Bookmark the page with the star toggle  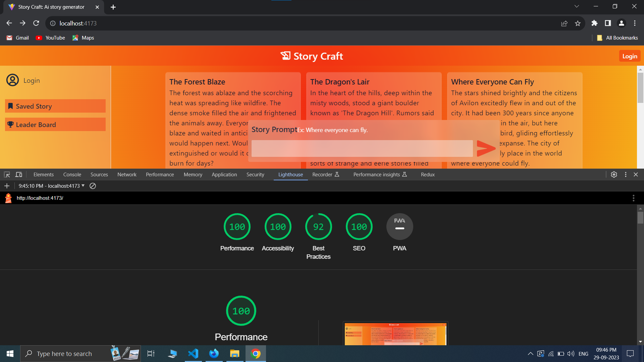[578, 23]
